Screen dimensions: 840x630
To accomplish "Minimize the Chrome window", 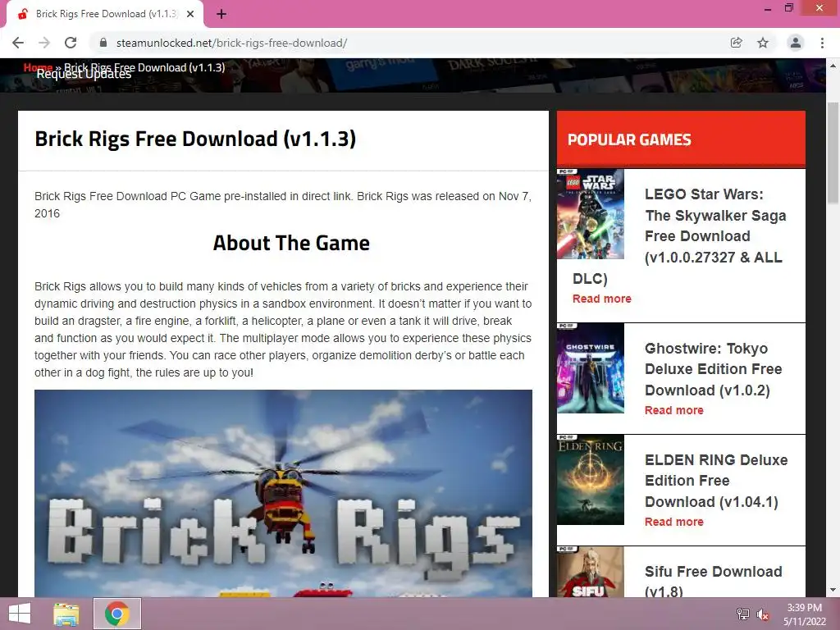I will coord(768,8).
